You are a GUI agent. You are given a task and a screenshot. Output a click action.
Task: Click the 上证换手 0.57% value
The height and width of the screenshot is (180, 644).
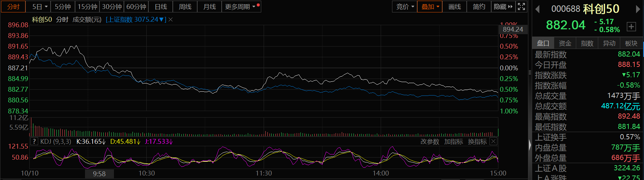[630, 137]
